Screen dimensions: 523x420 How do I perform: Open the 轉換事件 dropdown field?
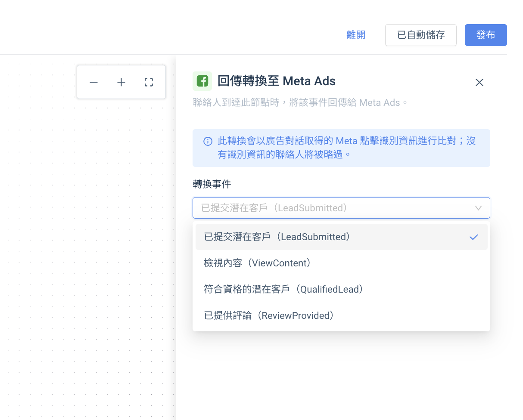341,208
